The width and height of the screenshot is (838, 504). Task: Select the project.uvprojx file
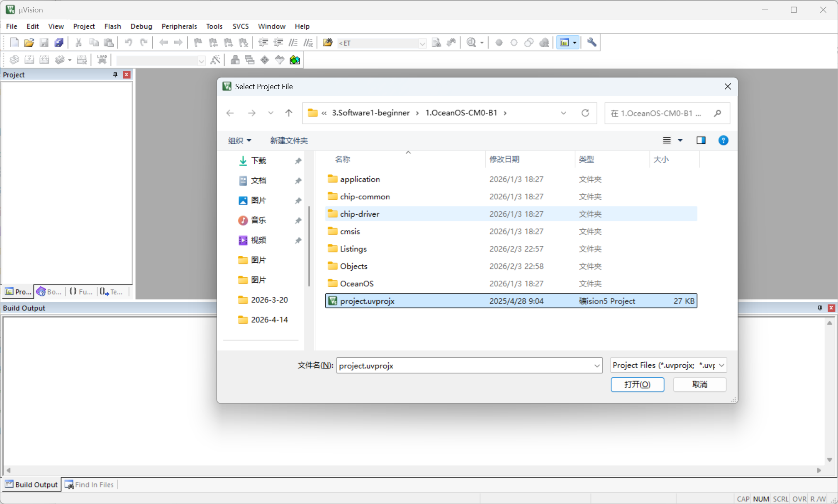coord(511,301)
